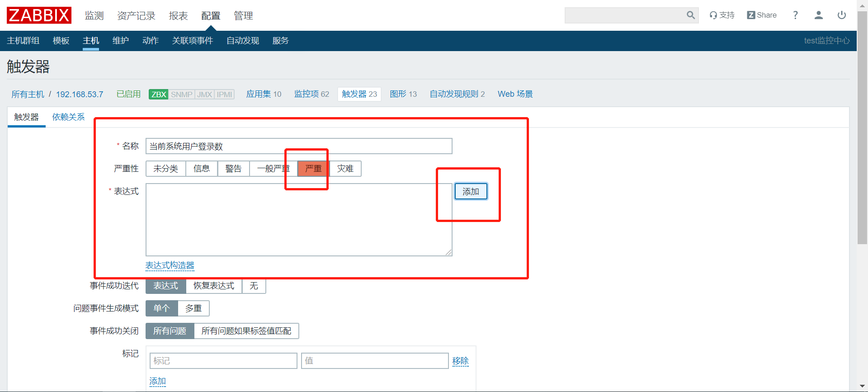Open the 管理 top menu
Image resolution: width=868 pixels, height=392 pixels.
click(x=243, y=16)
